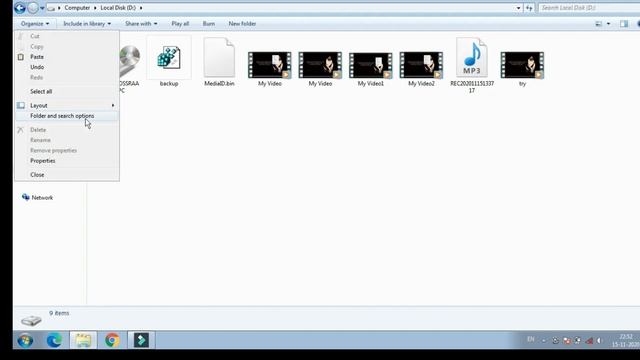The height and width of the screenshot is (360, 640).
Task: Click the Filmora taskbar icon
Action: tap(141, 340)
